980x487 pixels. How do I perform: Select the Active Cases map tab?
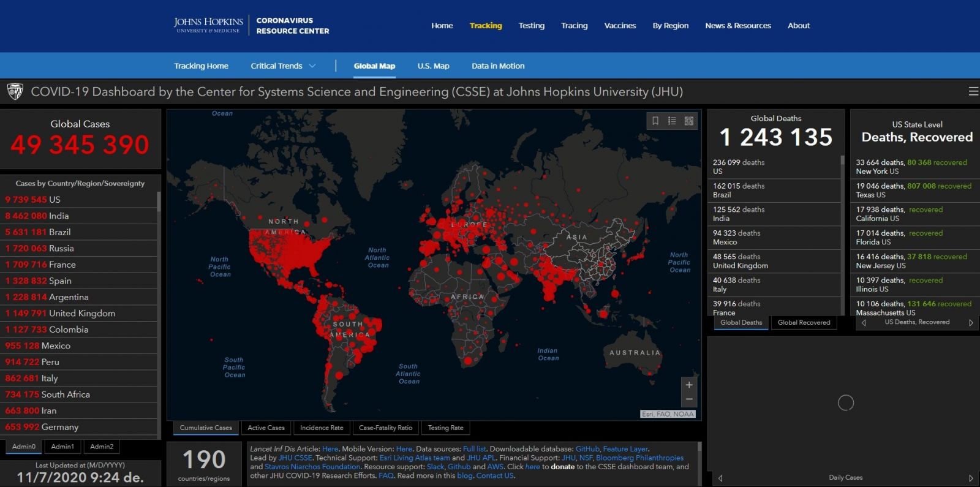pyautogui.click(x=266, y=428)
